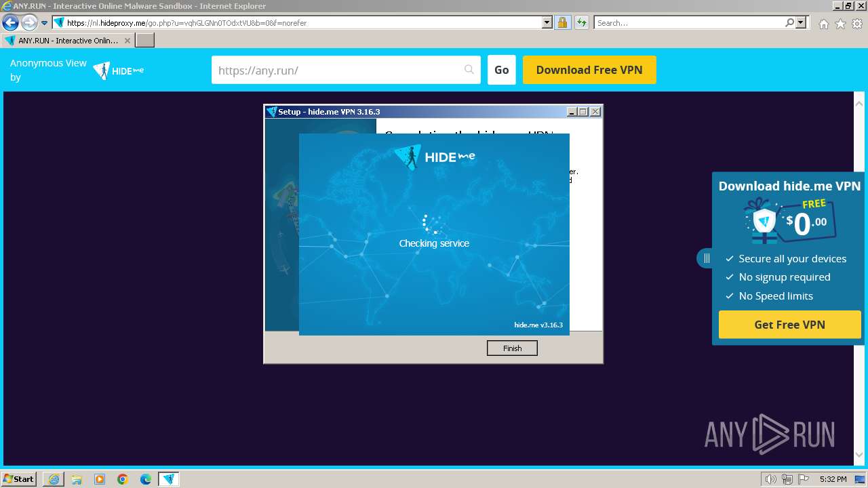Click Finish in the Setup window
Screen dimensions: 868x488
point(512,348)
